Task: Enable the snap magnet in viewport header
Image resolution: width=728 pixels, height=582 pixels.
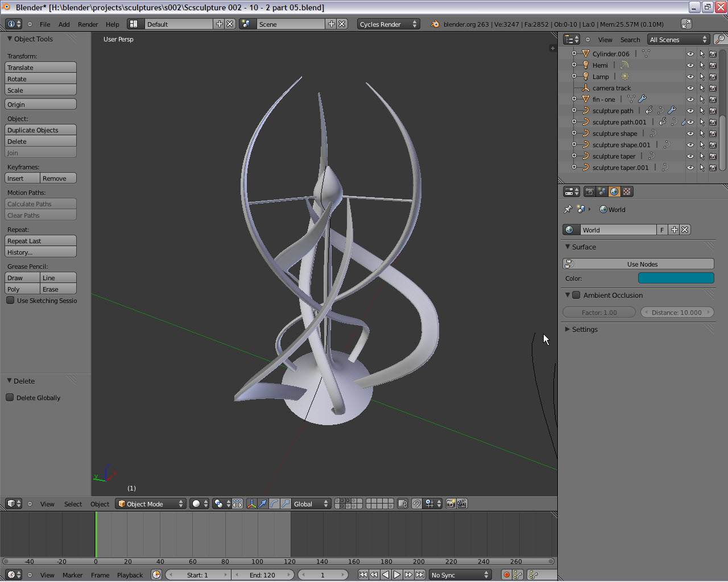Action: coord(417,504)
